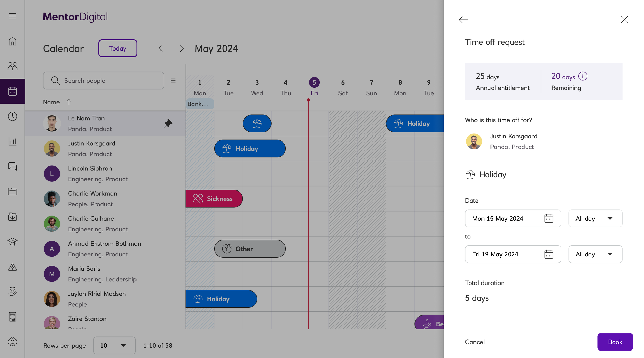644x358 pixels.
Task: Click the Search people input field
Action: (x=104, y=81)
